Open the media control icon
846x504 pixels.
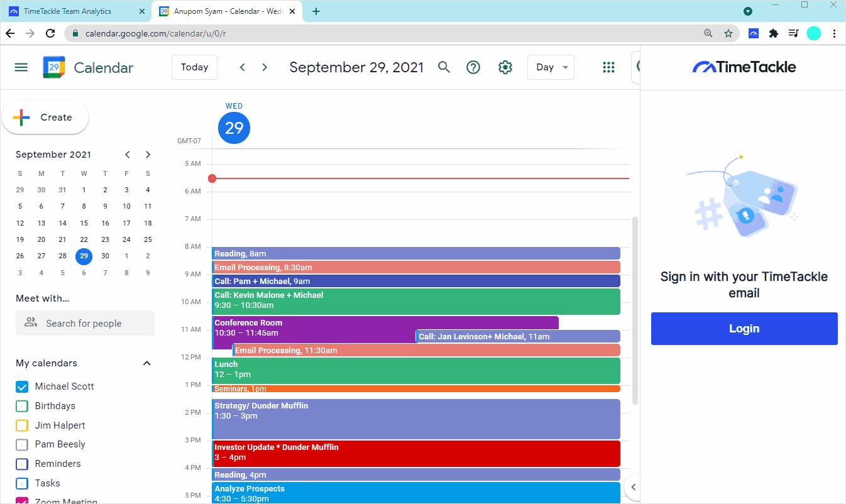[x=794, y=33]
